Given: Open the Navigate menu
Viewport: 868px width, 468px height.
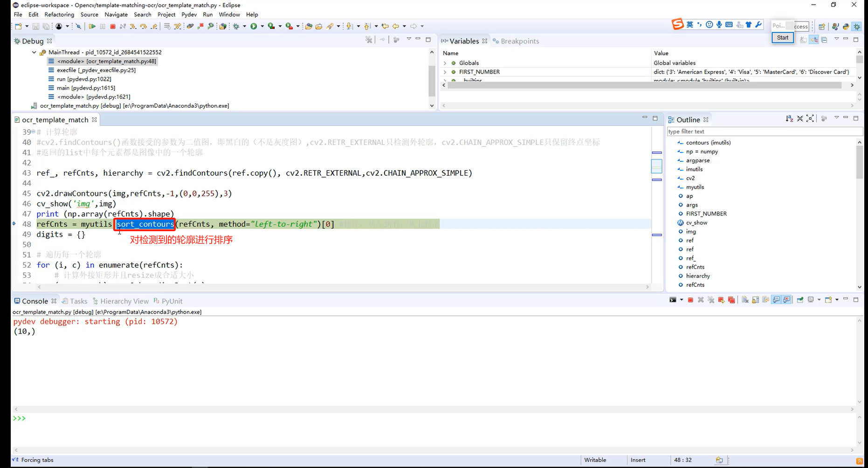Looking at the screenshot, I should coord(116,14).
